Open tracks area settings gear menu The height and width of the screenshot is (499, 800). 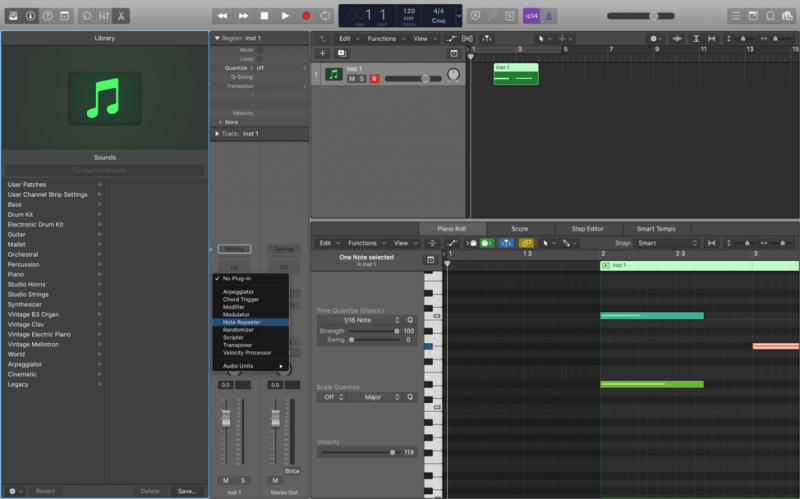(655, 38)
